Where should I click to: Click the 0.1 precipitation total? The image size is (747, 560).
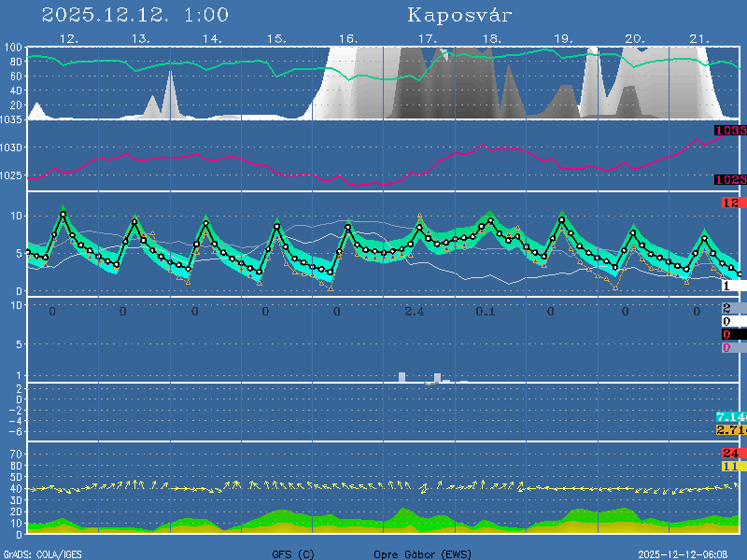tap(486, 310)
